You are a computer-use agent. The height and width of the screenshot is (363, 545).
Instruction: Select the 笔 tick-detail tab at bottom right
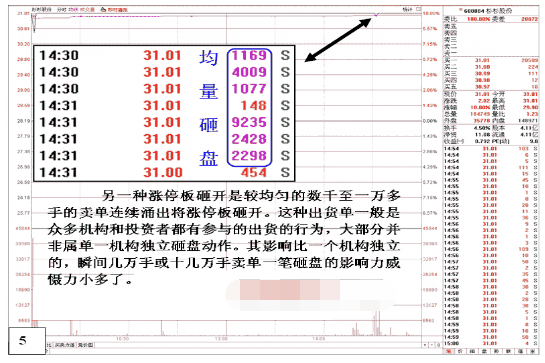point(449,352)
